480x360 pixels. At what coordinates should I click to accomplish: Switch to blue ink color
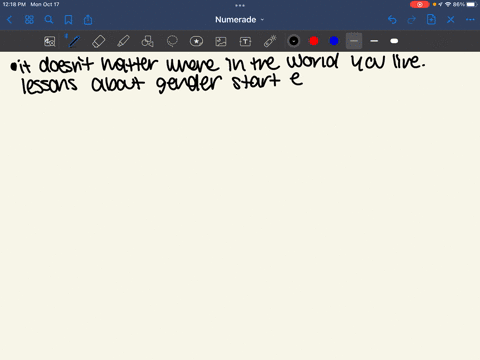pos(334,41)
